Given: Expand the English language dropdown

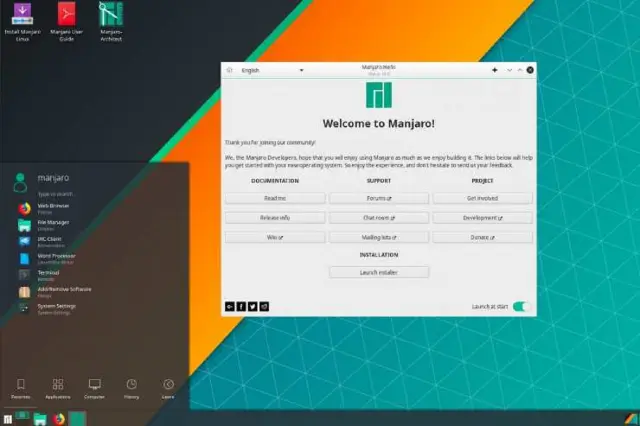Looking at the screenshot, I should pyautogui.click(x=272, y=71).
